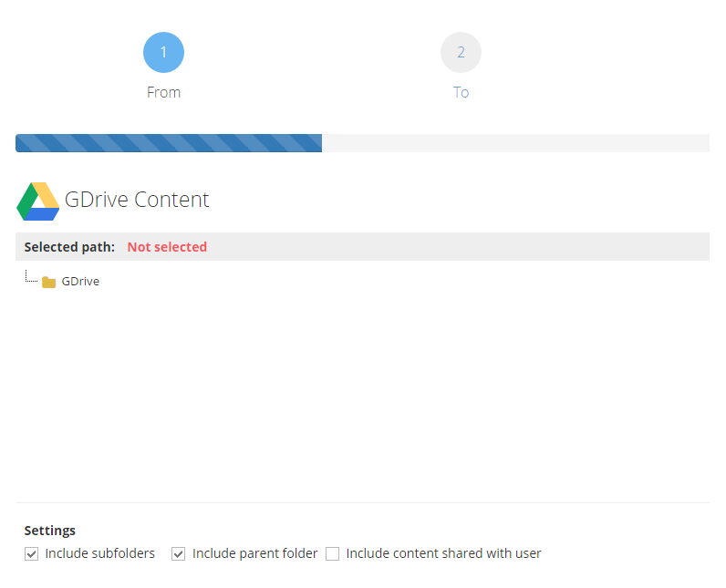Click the 'Settings' heading
This screenshot has height=588, width=726.
coord(49,531)
